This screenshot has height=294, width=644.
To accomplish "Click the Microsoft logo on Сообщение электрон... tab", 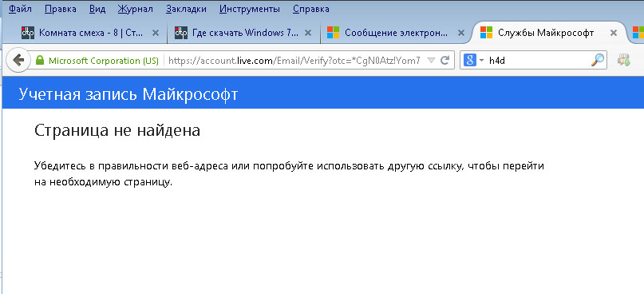I will (x=333, y=33).
